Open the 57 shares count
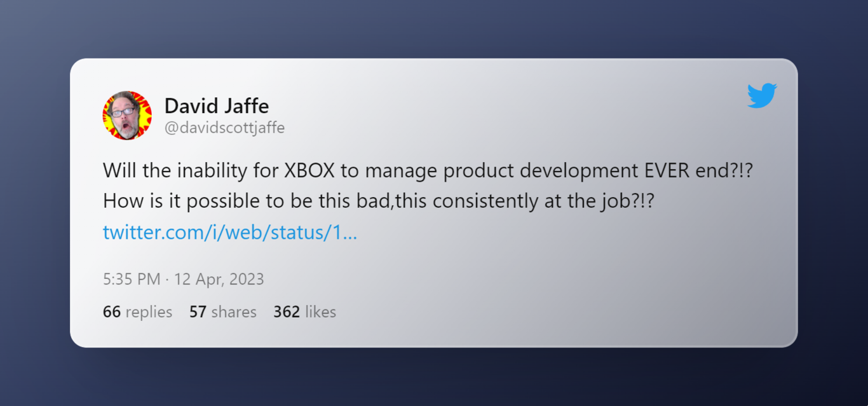 coord(222,312)
